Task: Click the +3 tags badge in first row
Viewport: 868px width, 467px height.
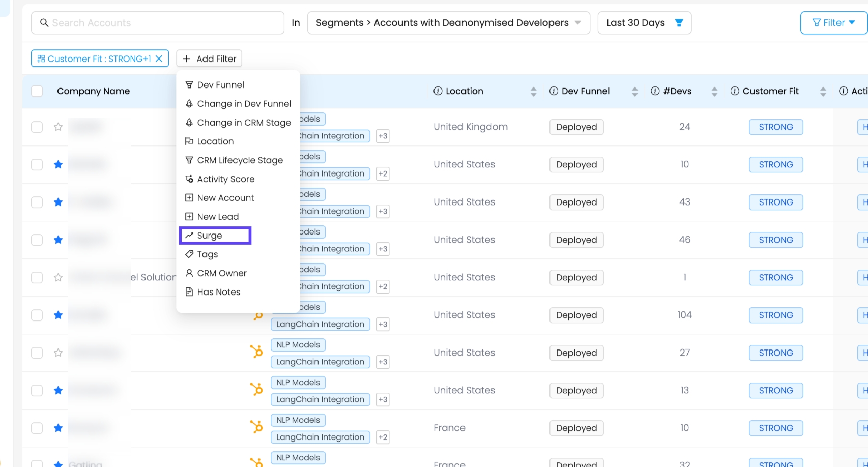Action: tap(383, 136)
